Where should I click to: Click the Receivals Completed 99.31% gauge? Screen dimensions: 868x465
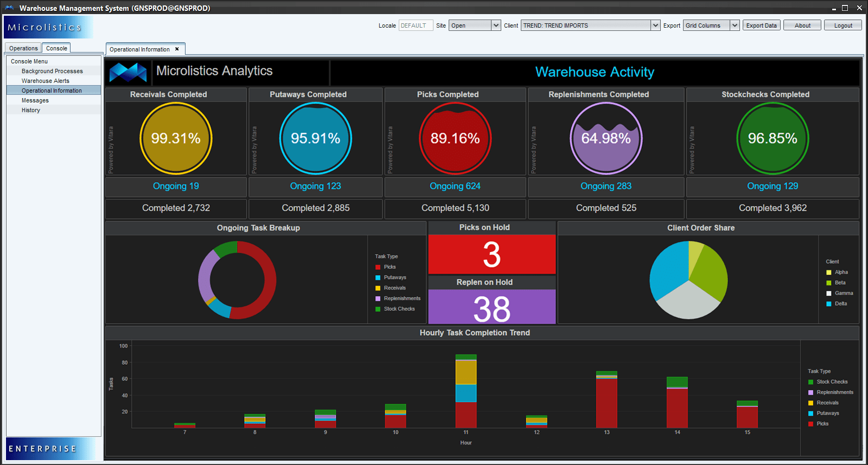[176, 138]
